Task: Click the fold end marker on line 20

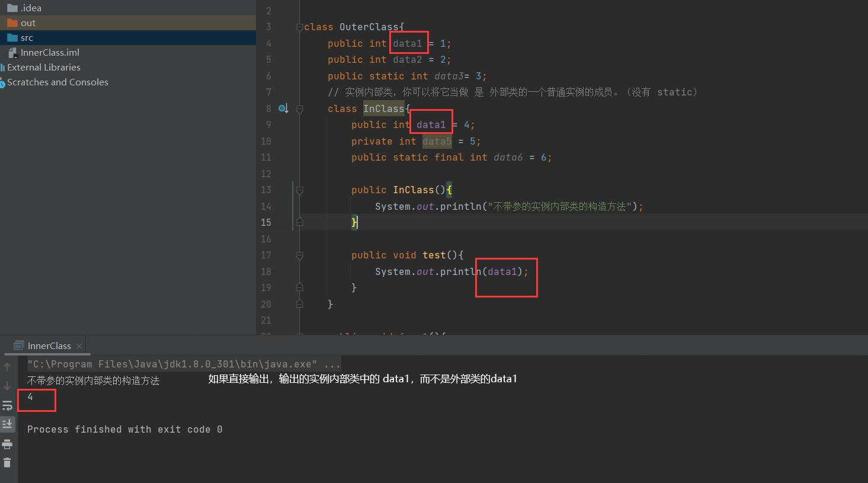Action: point(300,304)
